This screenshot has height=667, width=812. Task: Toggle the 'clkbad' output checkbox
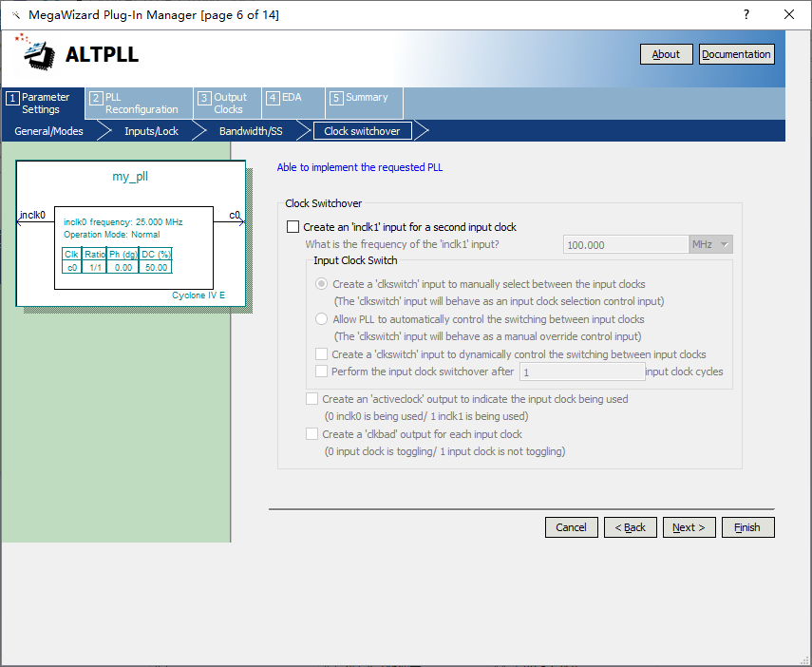pos(312,434)
